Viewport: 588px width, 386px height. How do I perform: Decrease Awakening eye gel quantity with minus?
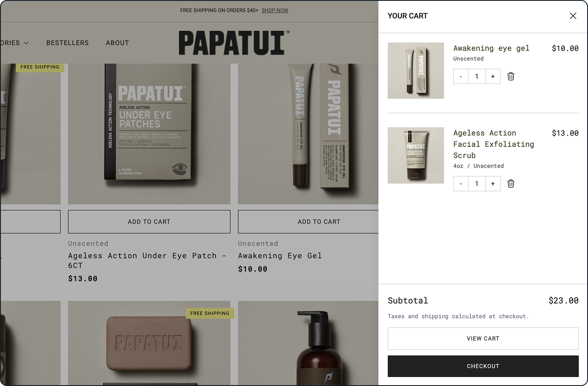[461, 76]
